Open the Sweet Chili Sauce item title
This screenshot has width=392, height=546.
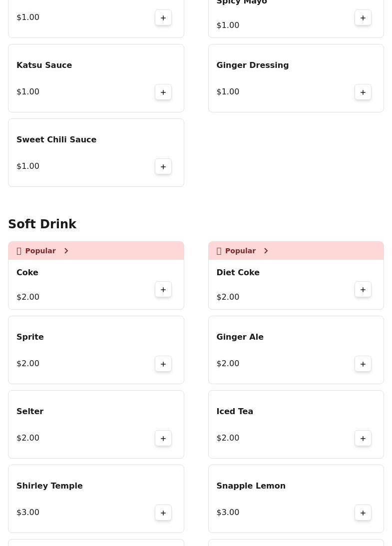pyautogui.click(x=56, y=139)
